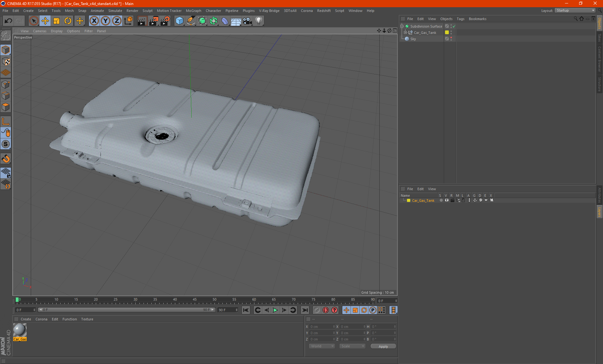Expand the Car_Gas_Tank tree item
The image size is (603, 364).
click(405, 32)
